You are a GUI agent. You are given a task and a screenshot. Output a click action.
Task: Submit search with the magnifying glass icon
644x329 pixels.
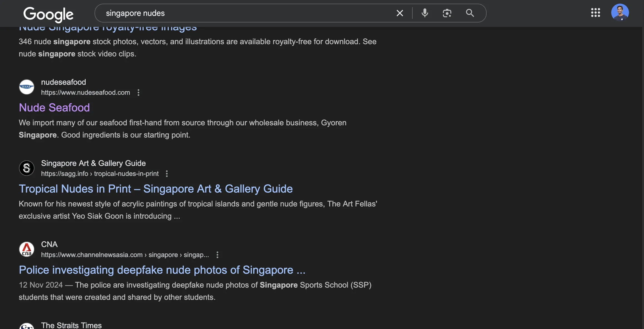(470, 13)
